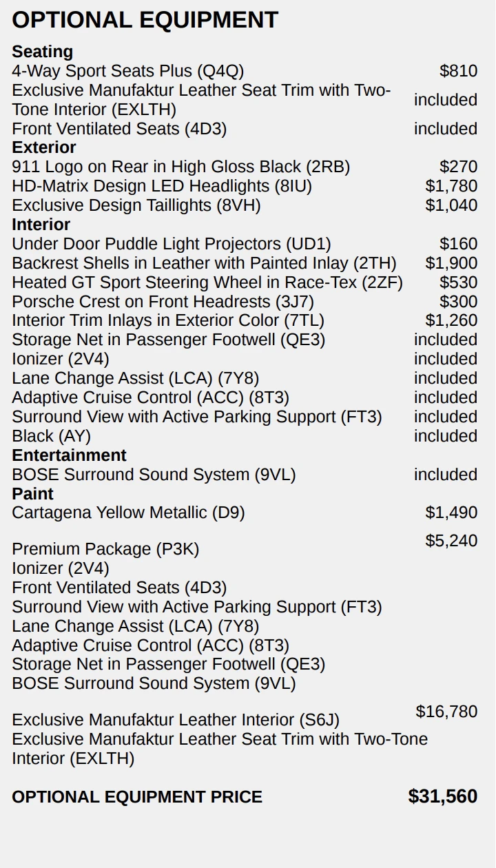The height and width of the screenshot is (868, 496).
Task: Click Interior Trim Inlays in Exterior Color (7TL)
Action: (x=167, y=321)
